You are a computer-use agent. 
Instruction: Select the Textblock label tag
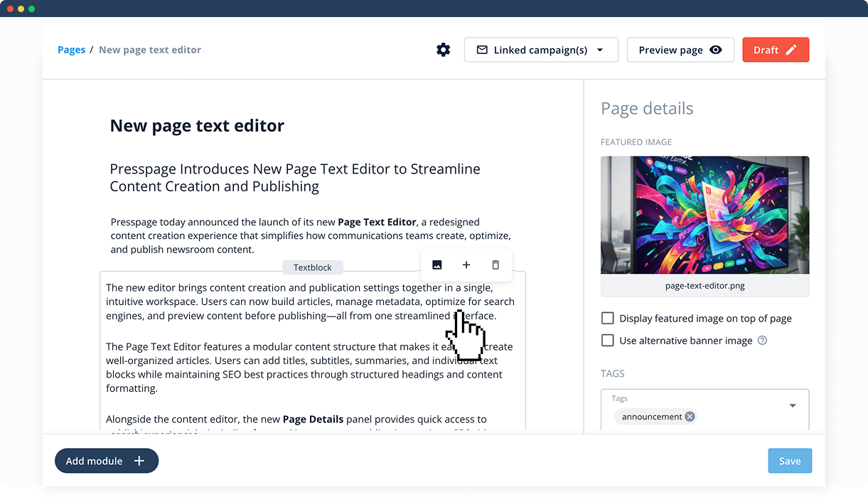point(313,267)
